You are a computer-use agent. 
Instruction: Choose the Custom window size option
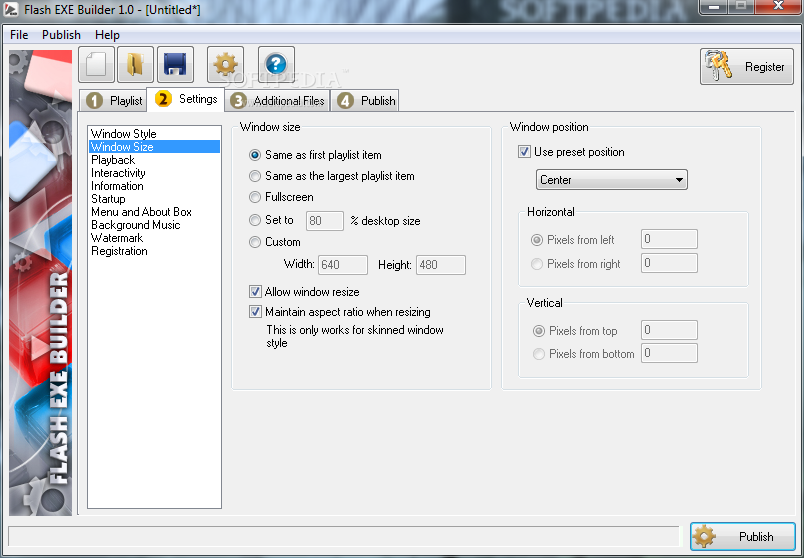point(274,242)
